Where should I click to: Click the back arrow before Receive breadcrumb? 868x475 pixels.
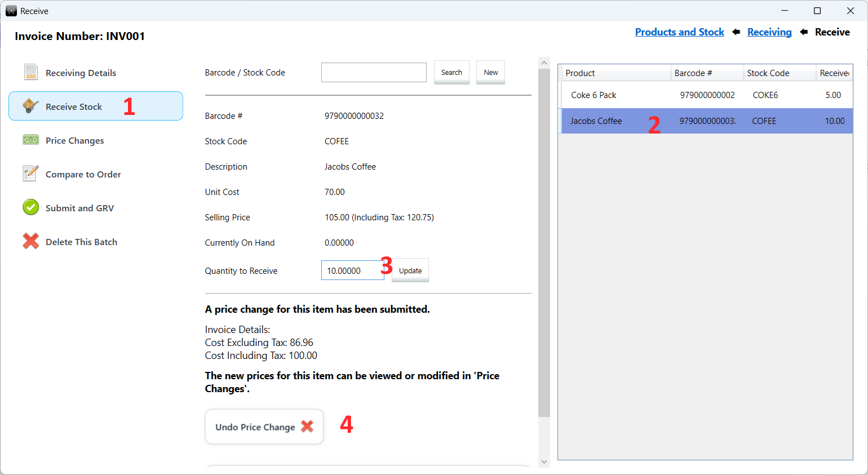[804, 32]
